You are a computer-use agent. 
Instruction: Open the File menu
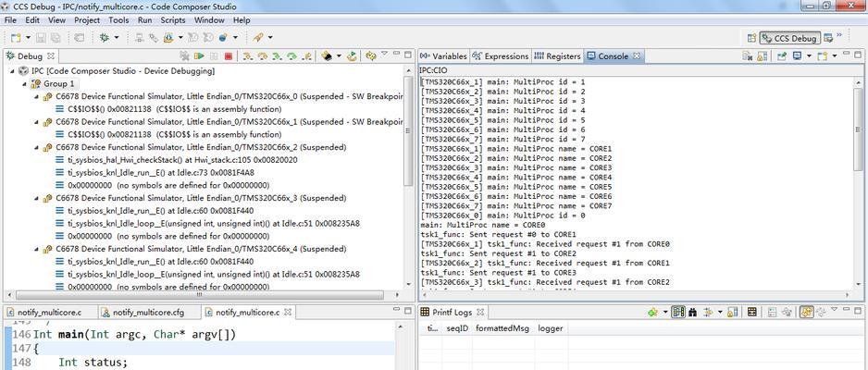[x=10, y=20]
